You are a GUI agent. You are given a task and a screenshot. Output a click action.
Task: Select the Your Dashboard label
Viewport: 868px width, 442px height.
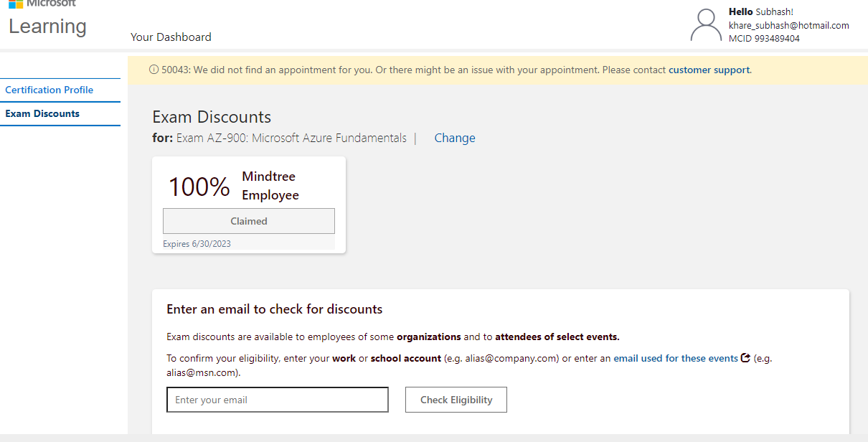pyautogui.click(x=171, y=37)
